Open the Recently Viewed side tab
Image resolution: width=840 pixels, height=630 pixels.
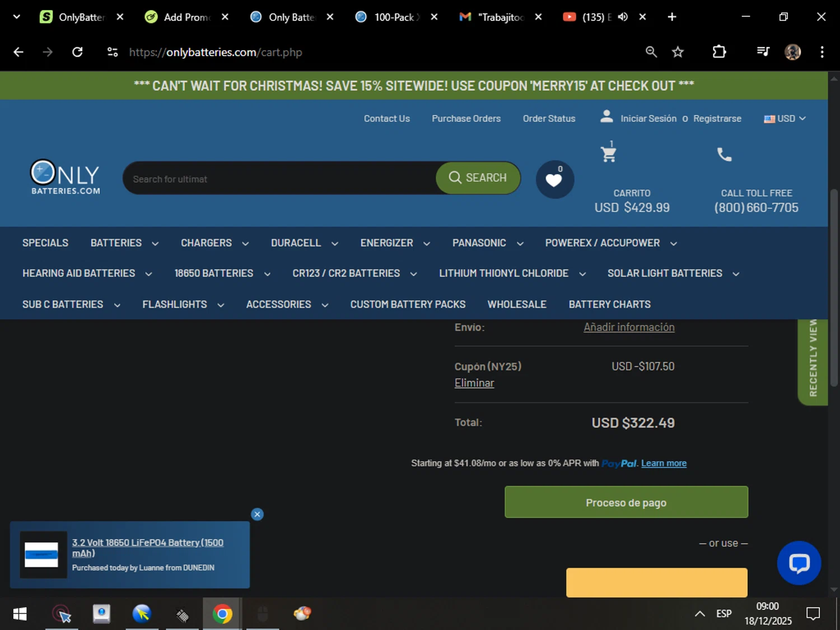pyautogui.click(x=813, y=361)
